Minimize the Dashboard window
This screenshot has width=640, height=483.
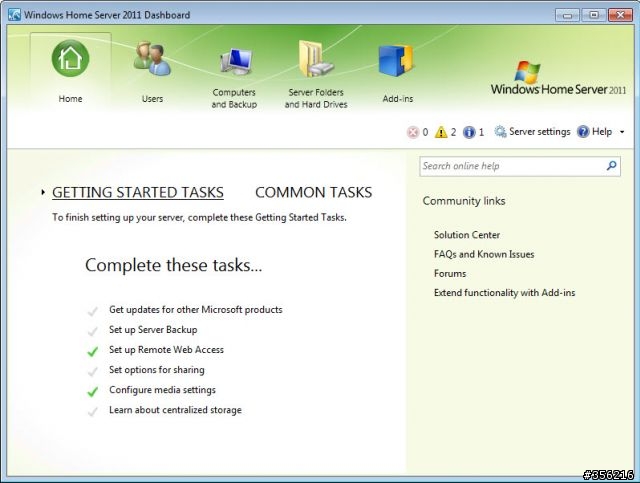567,15
